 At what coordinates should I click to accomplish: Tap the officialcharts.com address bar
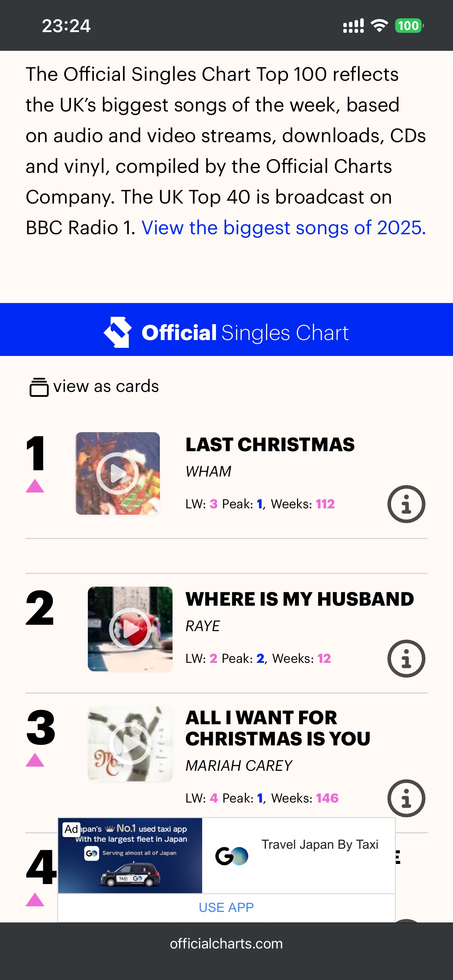coord(226,944)
